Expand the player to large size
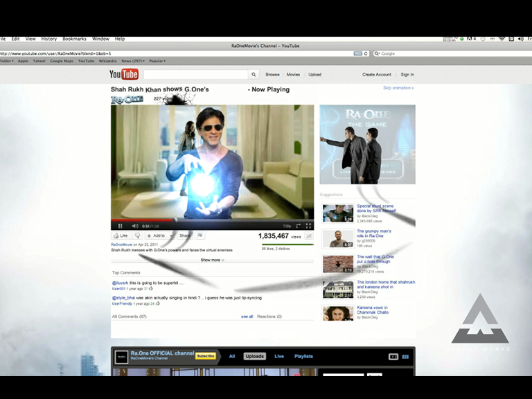The image size is (532, 399). 299,226
